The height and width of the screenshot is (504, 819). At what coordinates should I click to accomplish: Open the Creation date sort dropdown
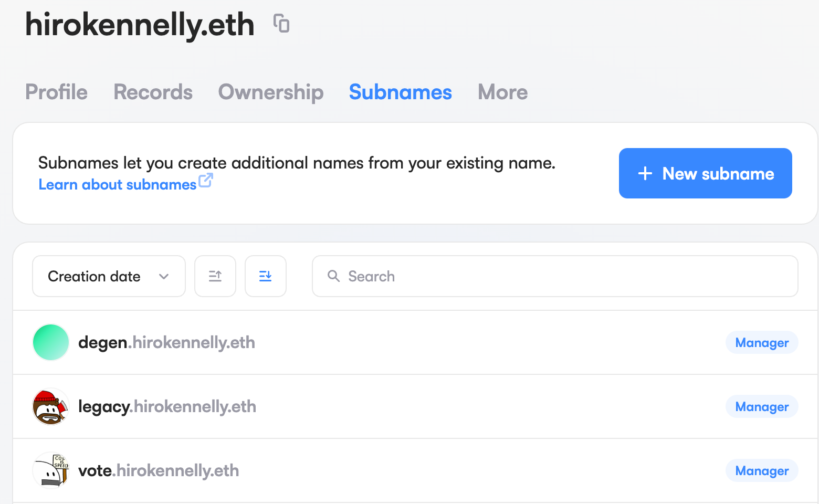94,276
